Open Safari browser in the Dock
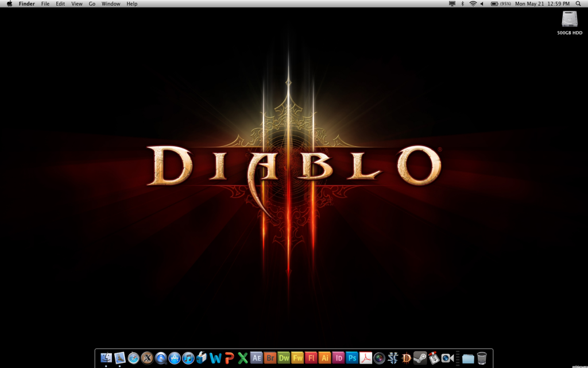The height and width of the screenshot is (368, 588). pos(133,358)
